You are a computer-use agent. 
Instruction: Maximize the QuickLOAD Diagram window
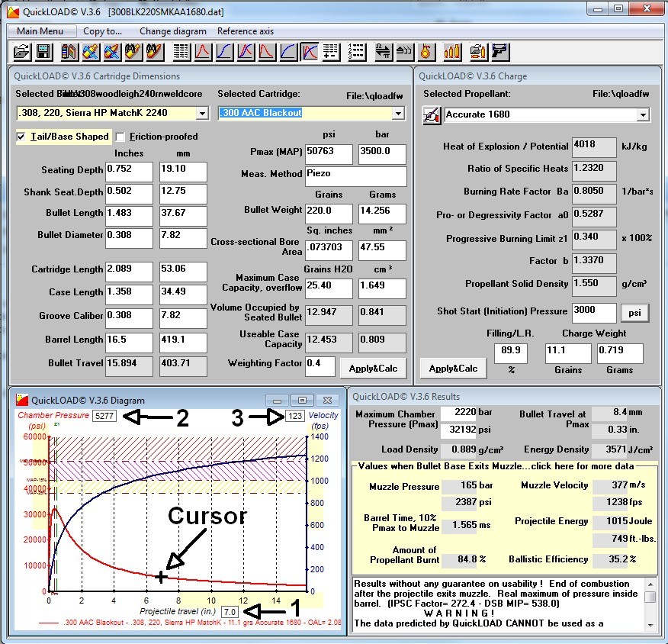pyautogui.click(x=302, y=400)
